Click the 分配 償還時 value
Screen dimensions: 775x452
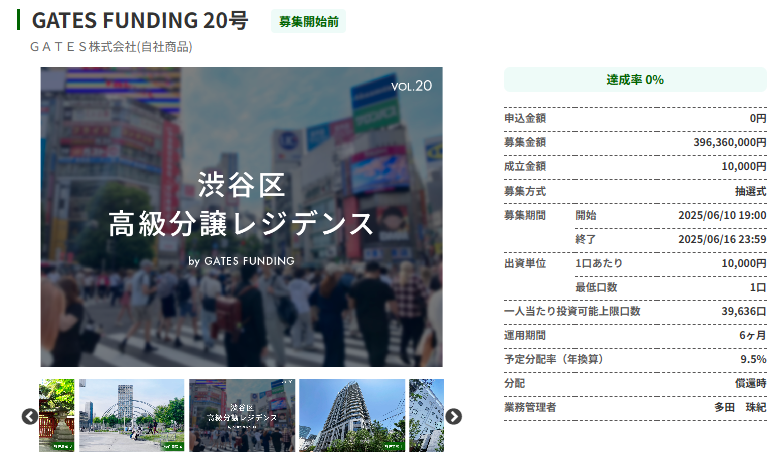(750, 384)
